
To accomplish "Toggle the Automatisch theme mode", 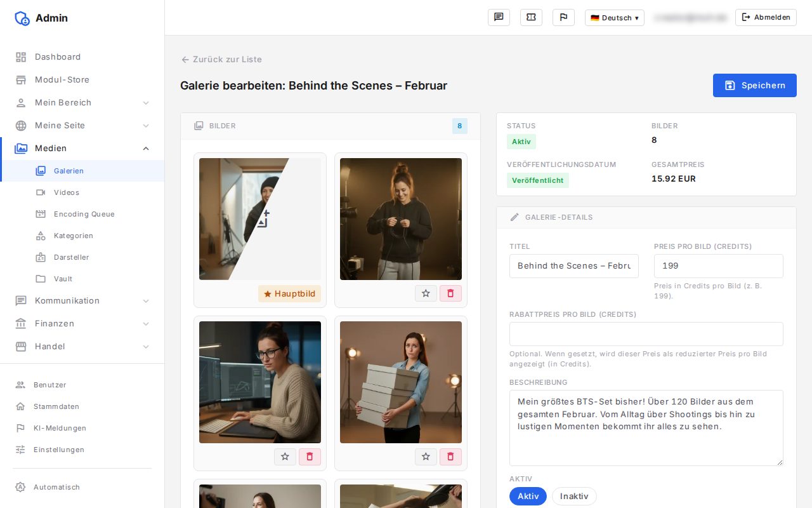I will point(82,487).
